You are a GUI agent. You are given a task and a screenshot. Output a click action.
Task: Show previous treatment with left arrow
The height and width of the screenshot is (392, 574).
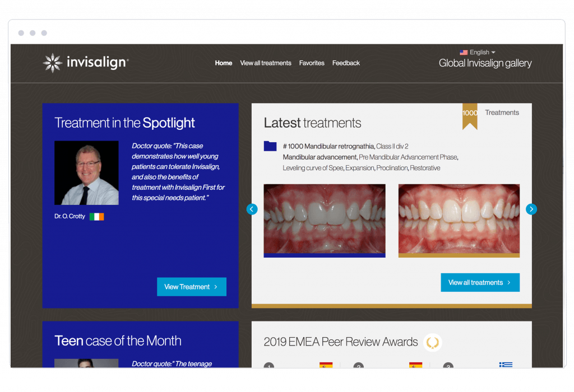(252, 209)
